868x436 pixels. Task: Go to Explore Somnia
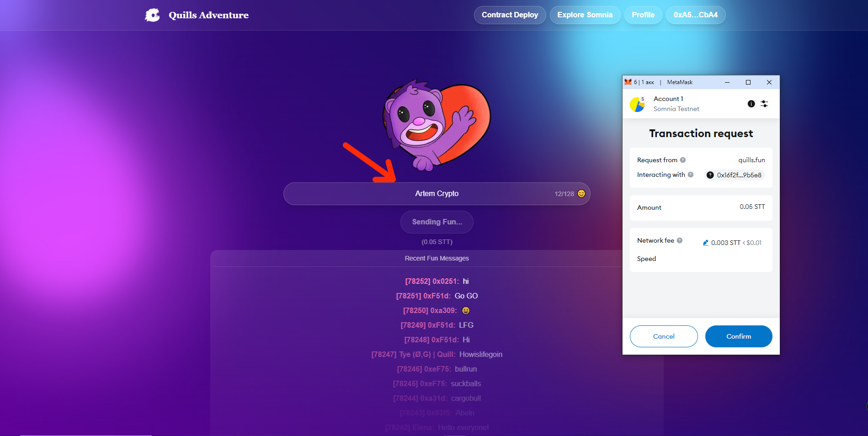point(585,15)
